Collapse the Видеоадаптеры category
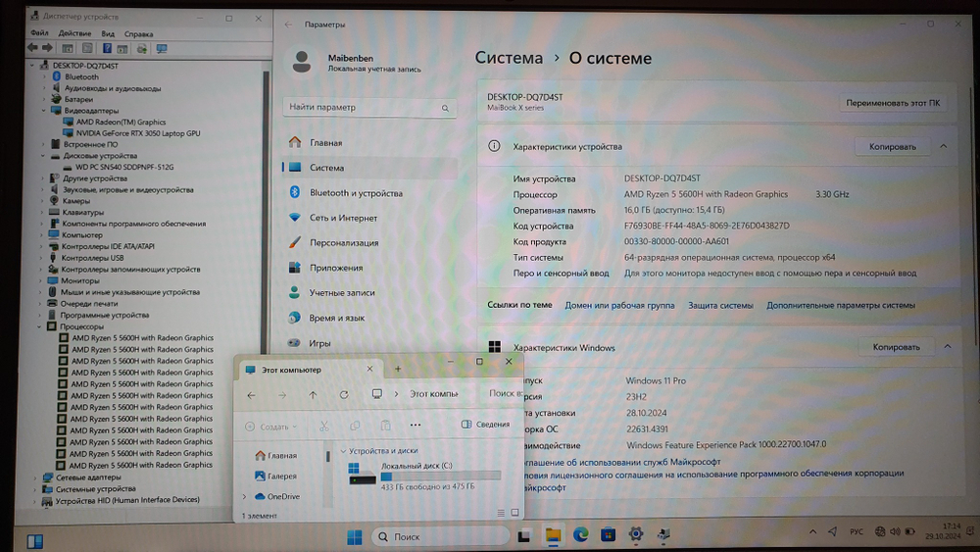Screen dimensions: 980x552 tap(44, 111)
